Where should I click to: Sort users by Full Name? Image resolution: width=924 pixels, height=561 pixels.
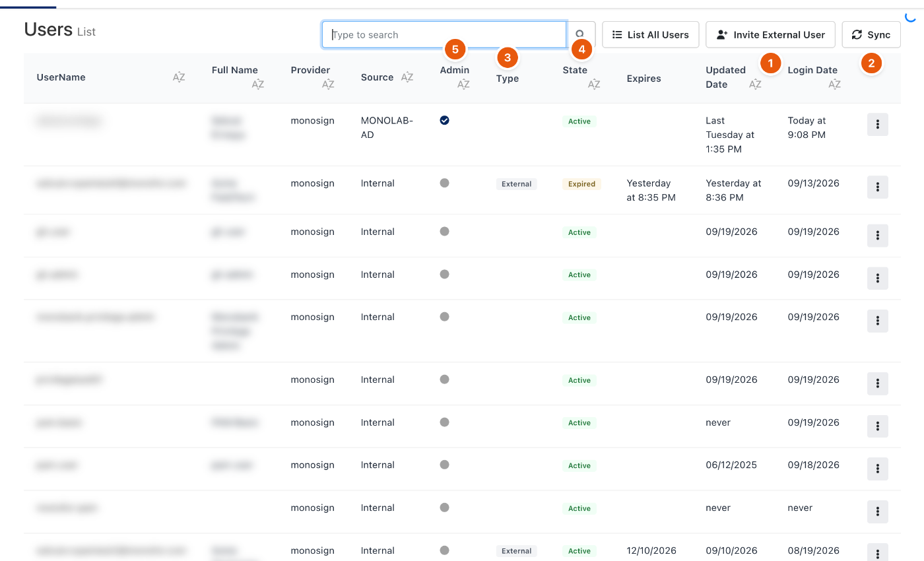(258, 84)
